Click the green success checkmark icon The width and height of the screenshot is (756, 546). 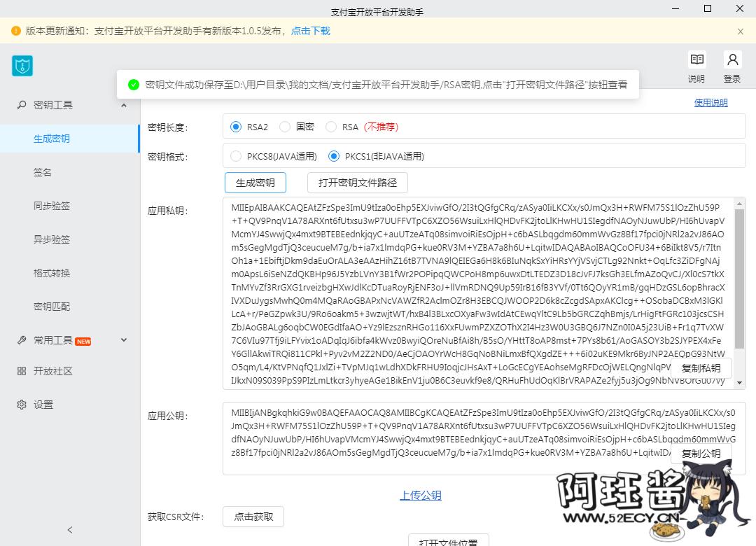[134, 85]
